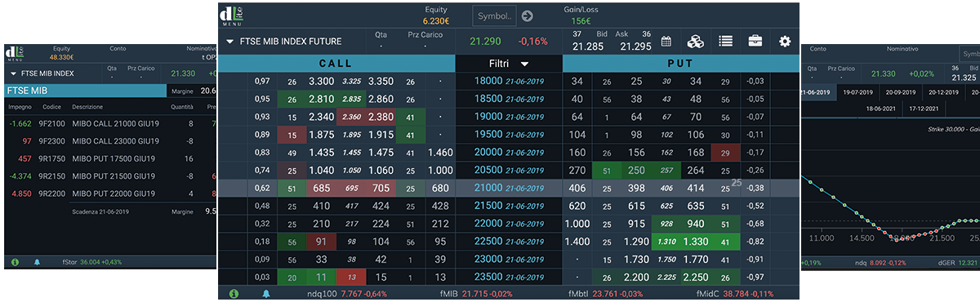Open the calendar expiry icon

pos(666,42)
